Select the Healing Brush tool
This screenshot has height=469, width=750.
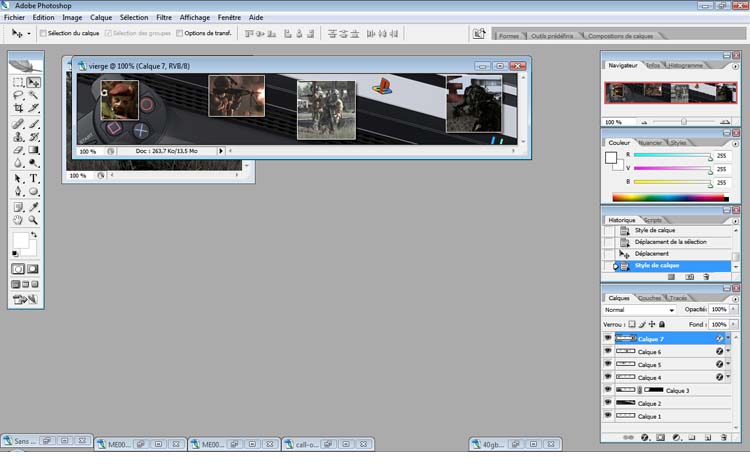(18, 124)
